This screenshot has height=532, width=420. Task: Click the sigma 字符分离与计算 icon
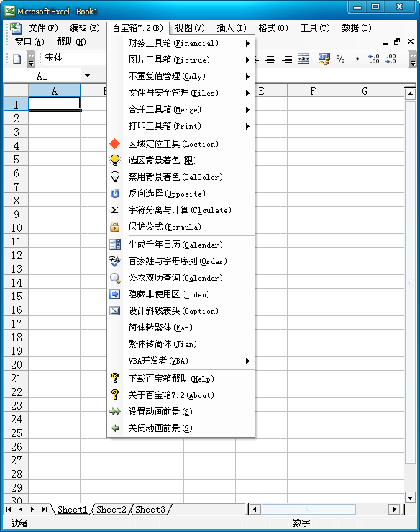click(x=115, y=210)
